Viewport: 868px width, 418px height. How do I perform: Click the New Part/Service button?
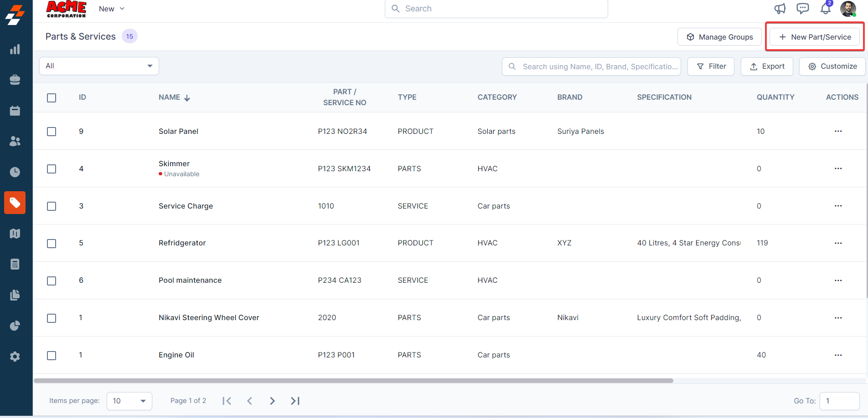[x=815, y=37]
